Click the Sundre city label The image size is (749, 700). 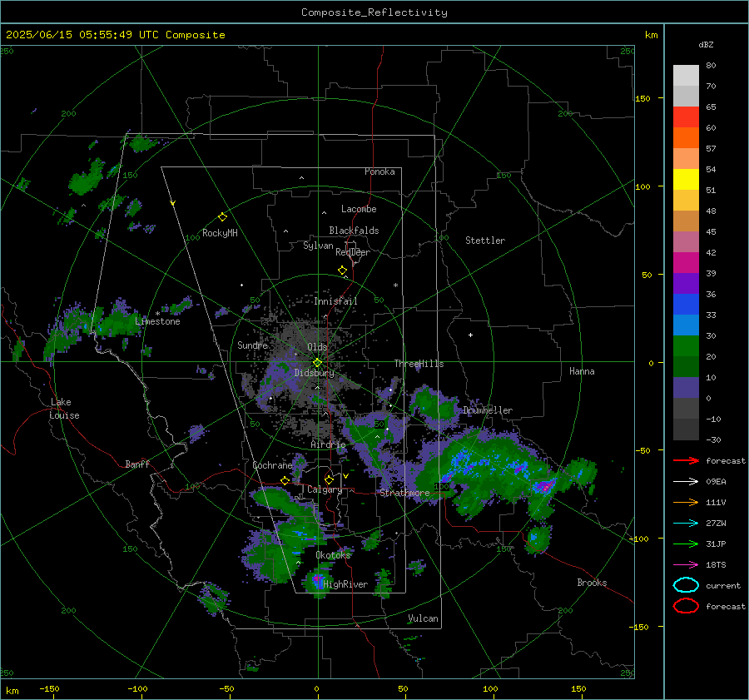253,345
